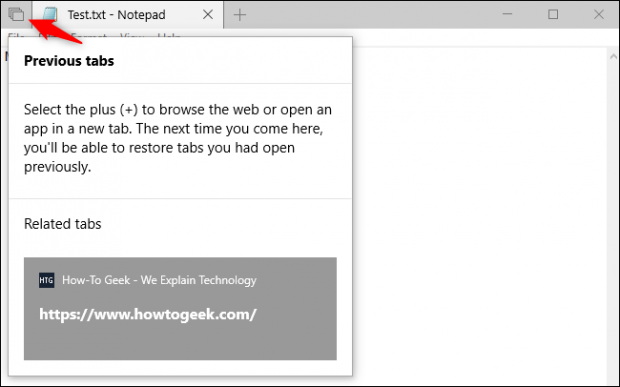Screen dimensions: 620x387
Task: Open the https://www.howtogeek.com/ URL
Action: click(148, 314)
